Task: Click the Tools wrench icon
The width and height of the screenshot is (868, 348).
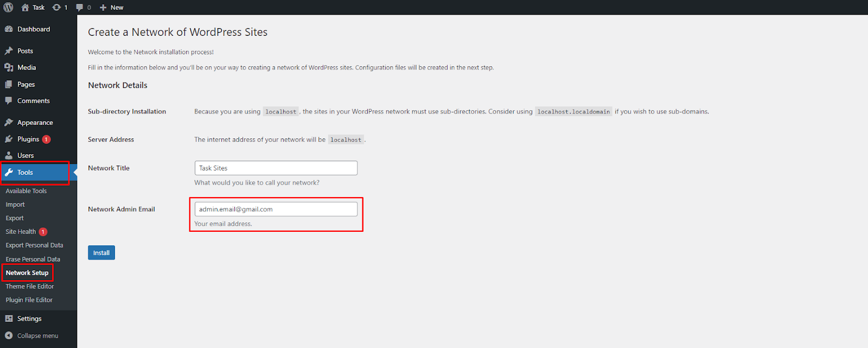Action: pyautogui.click(x=9, y=173)
